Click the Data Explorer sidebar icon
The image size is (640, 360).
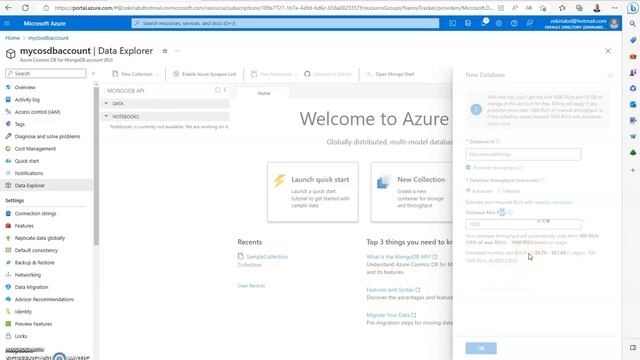(x=8, y=185)
